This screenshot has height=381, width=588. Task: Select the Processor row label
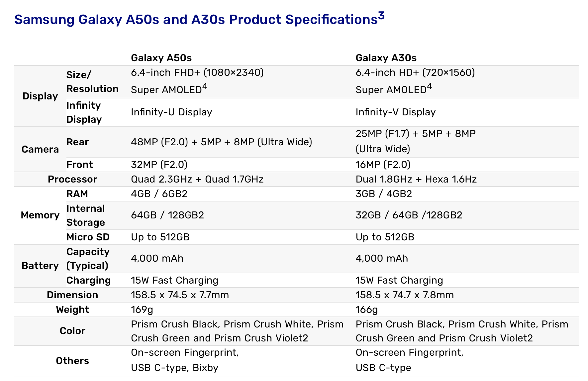point(72,179)
